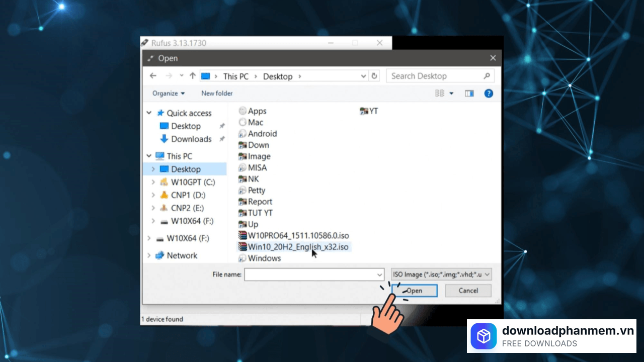Select Win10_20H2_English_x32.iso file
Viewport: 644px width, 362px height.
tap(293, 247)
